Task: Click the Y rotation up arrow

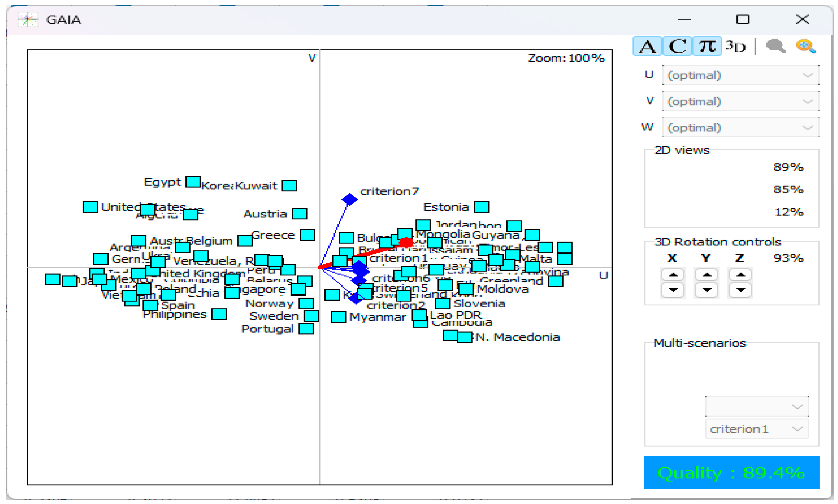Action: pyautogui.click(x=707, y=275)
